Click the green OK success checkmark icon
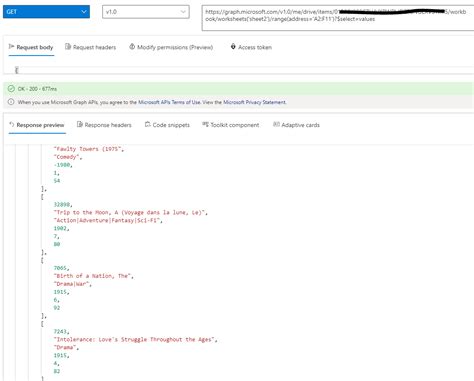474x381 pixels. pos(11,89)
